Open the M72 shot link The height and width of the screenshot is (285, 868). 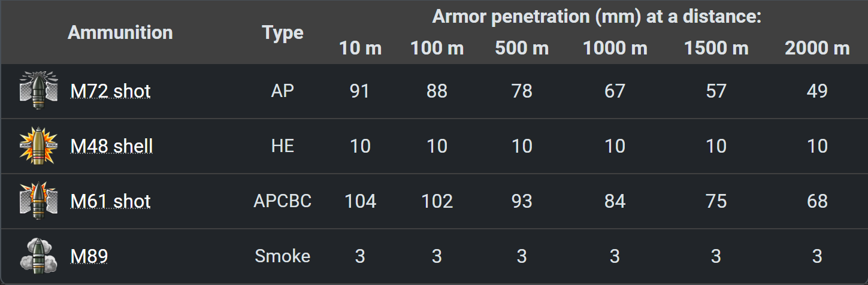click(x=110, y=91)
